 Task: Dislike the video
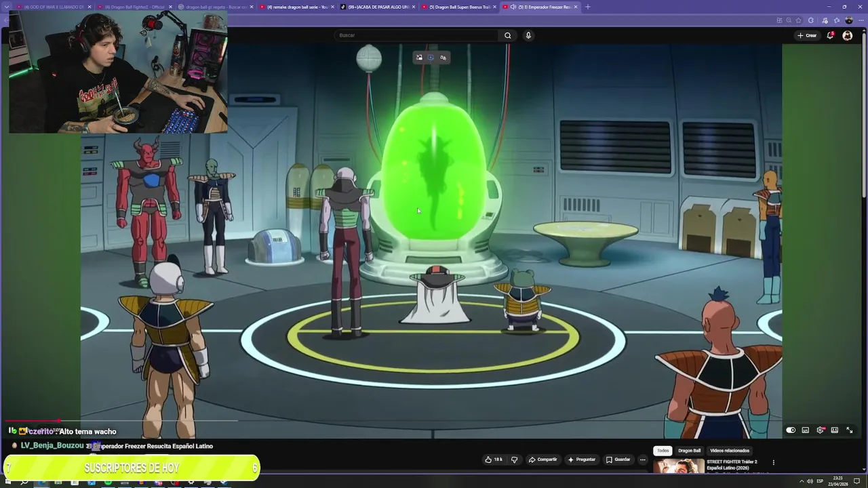coord(514,460)
